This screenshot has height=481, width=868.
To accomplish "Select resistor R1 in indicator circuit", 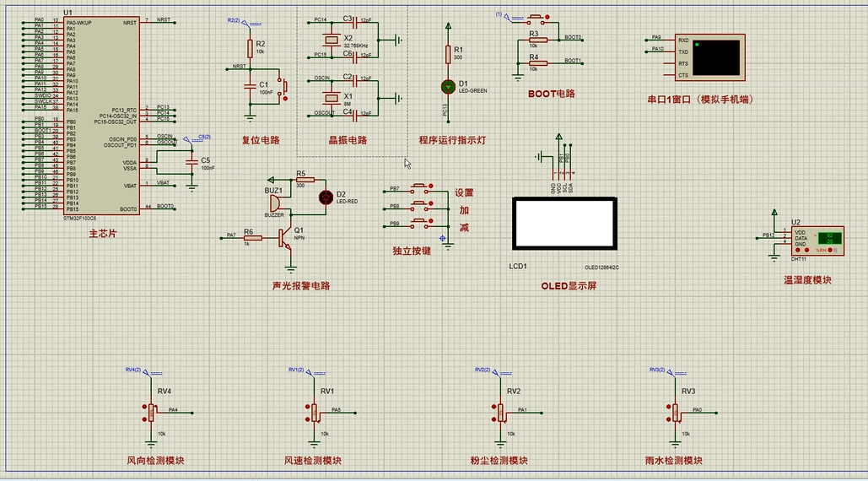I will point(449,54).
